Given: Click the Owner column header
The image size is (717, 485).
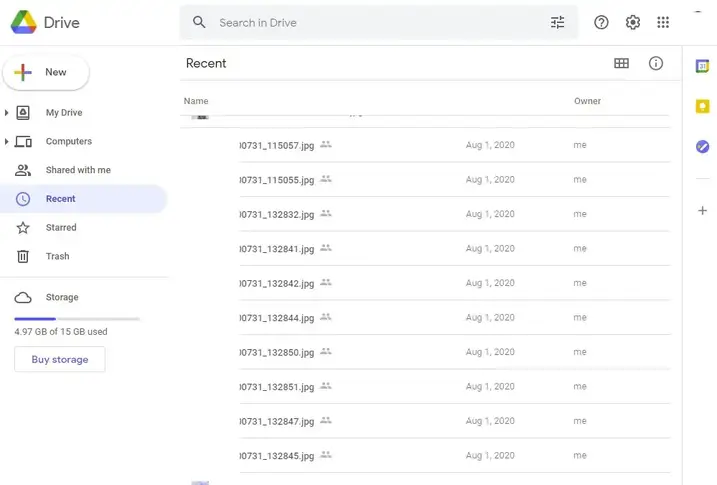Looking at the screenshot, I should (587, 101).
